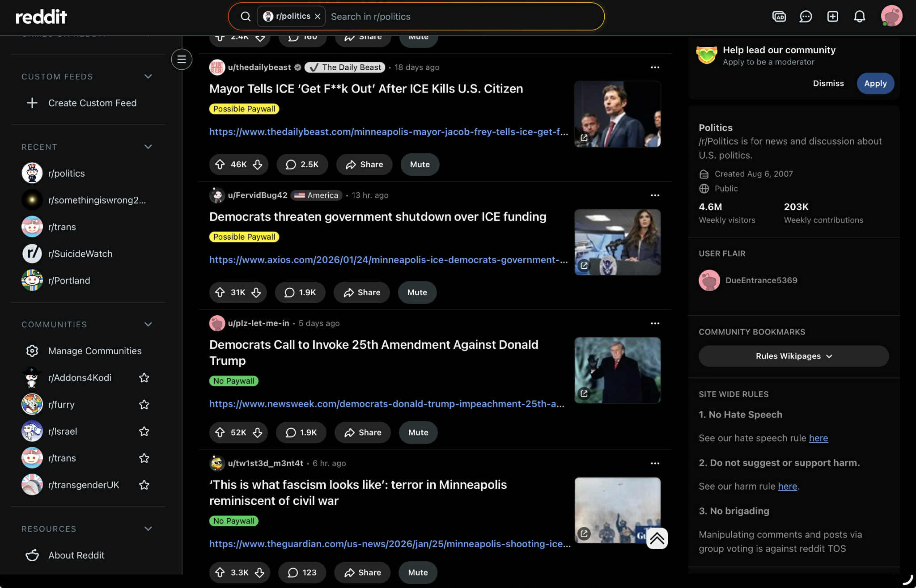Open the options menu on the FervidBug42 post
The width and height of the screenshot is (916, 588).
click(655, 195)
